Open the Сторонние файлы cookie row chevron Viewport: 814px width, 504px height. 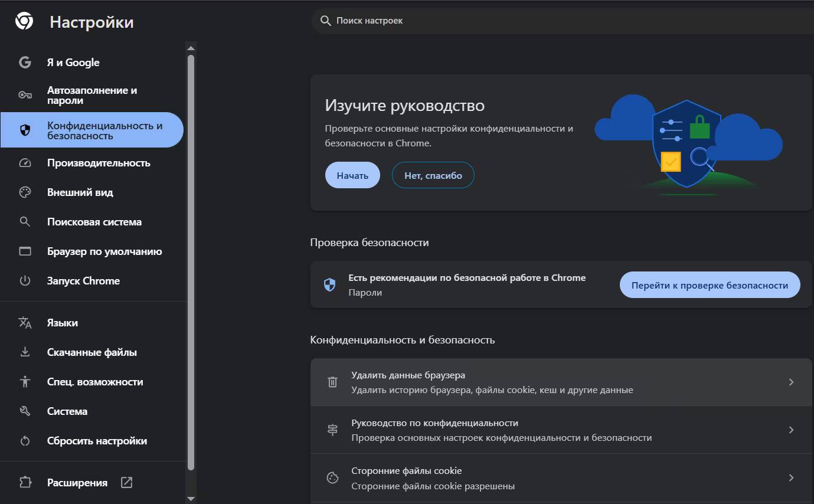pyautogui.click(x=792, y=478)
